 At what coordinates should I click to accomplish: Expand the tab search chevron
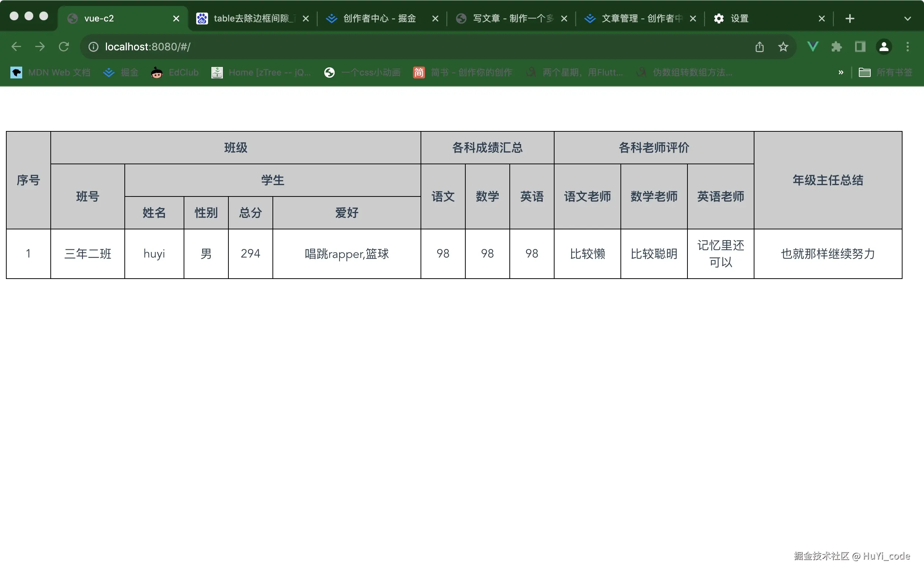point(907,19)
